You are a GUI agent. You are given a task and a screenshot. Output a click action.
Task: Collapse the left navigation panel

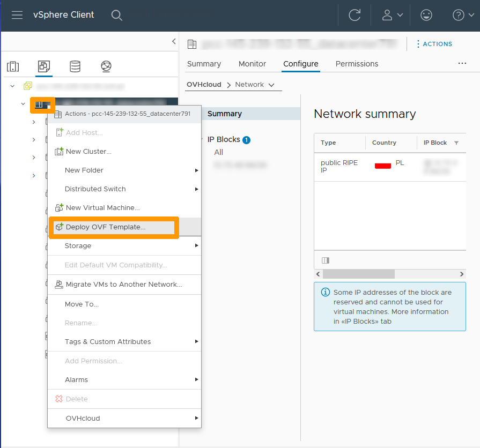[174, 41]
